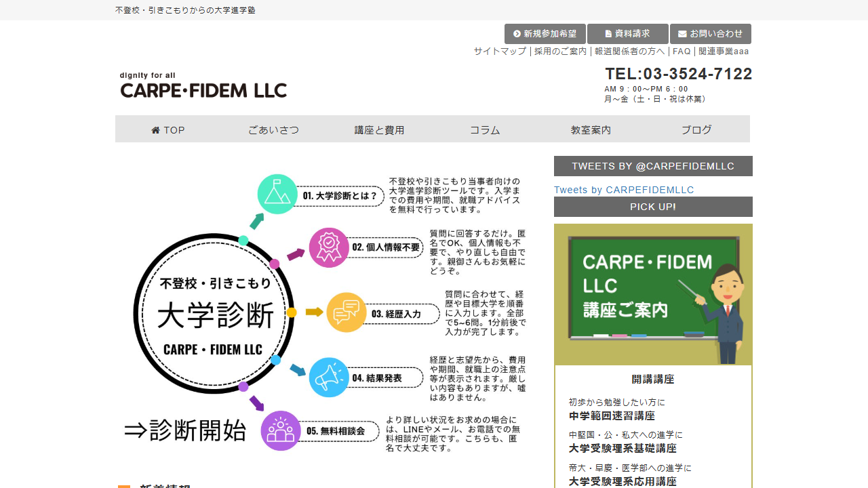The height and width of the screenshot is (488, 868).
Task: Click the 新規参加希望 button
Action: click(x=545, y=34)
